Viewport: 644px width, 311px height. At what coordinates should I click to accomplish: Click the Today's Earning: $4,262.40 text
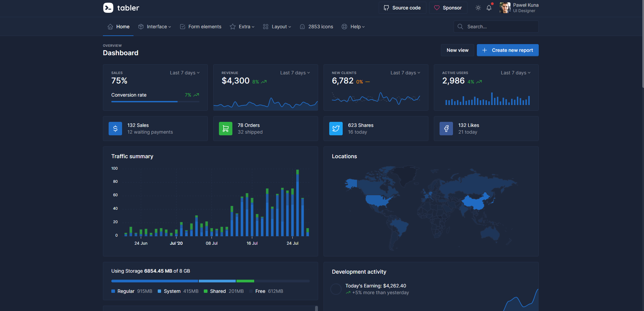click(x=376, y=286)
